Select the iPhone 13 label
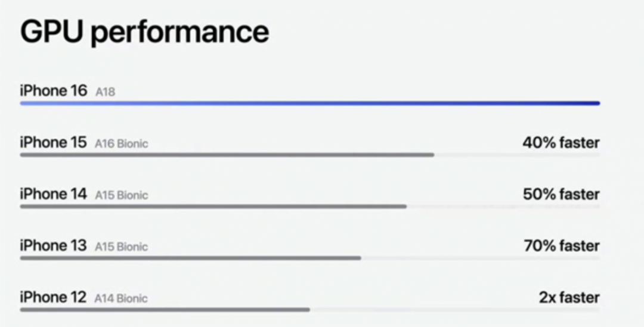The width and height of the screenshot is (644, 327). pos(53,245)
